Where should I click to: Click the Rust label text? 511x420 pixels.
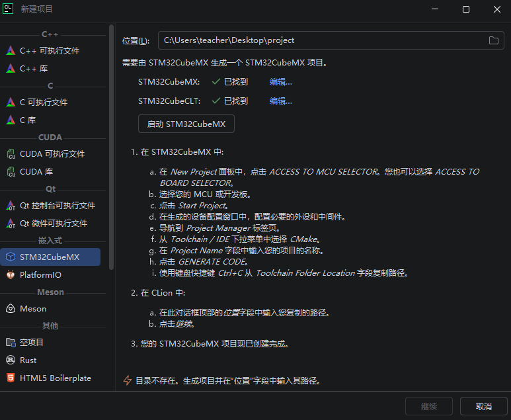[x=28, y=360]
